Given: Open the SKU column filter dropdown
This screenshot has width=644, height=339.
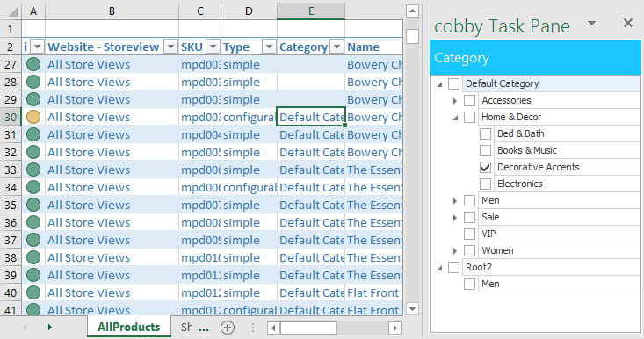Looking at the screenshot, I should 213,47.
